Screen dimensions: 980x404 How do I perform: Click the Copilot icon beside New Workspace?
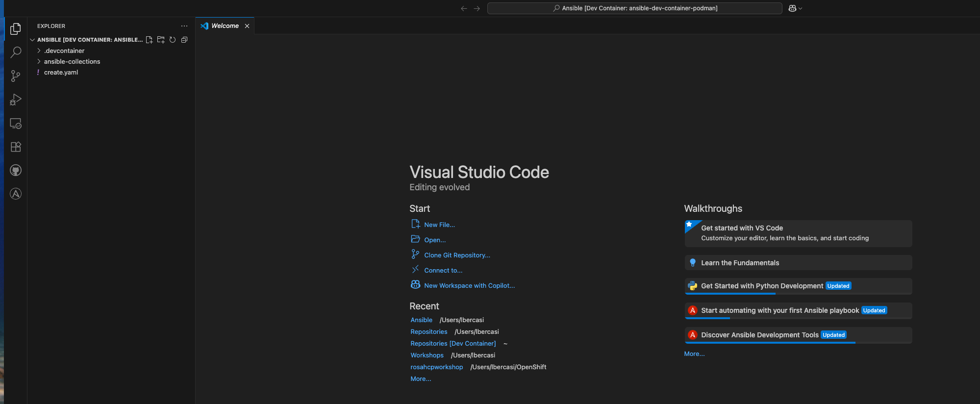click(x=415, y=284)
